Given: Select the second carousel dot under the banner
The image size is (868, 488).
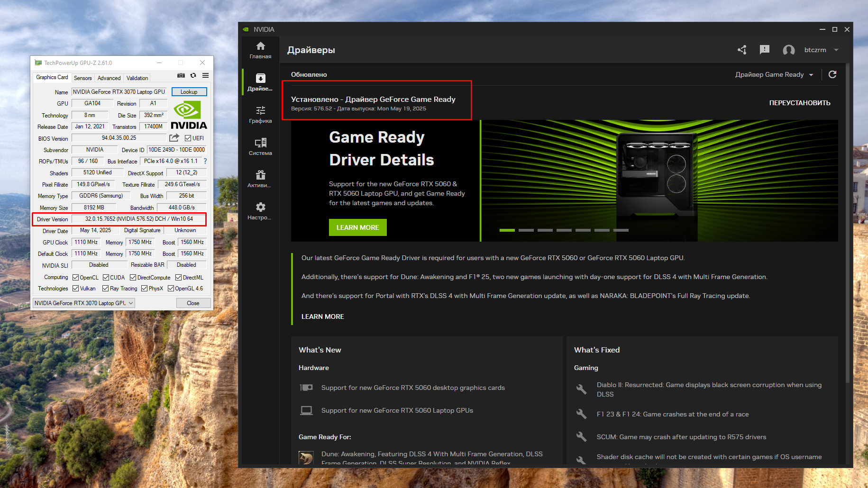Looking at the screenshot, I should click(526, 230).
